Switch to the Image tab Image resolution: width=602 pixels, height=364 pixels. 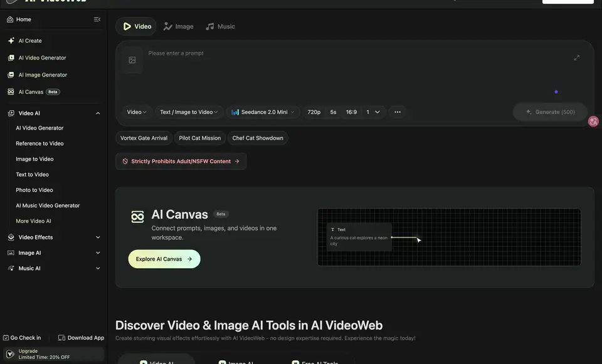click(x=179, y=26)
